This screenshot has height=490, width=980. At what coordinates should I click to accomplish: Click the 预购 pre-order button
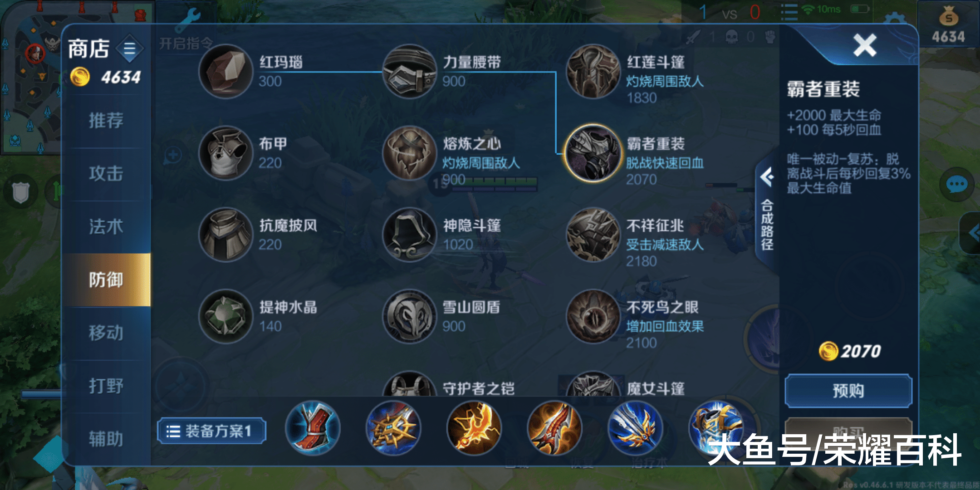click(x=848, y=391)
